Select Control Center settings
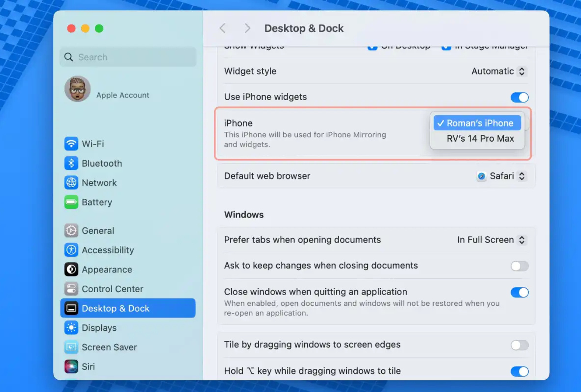581x392 pixels. pyautogui.click(x=113, y=289)
